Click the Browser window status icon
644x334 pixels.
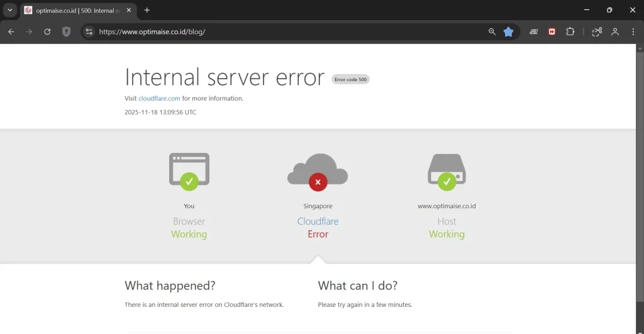(x=189, y=171)
